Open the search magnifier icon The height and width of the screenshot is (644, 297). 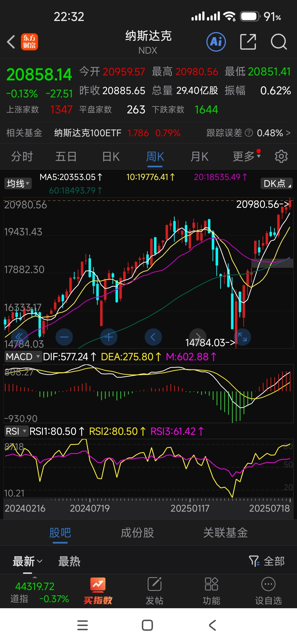(x=279, y=42)
